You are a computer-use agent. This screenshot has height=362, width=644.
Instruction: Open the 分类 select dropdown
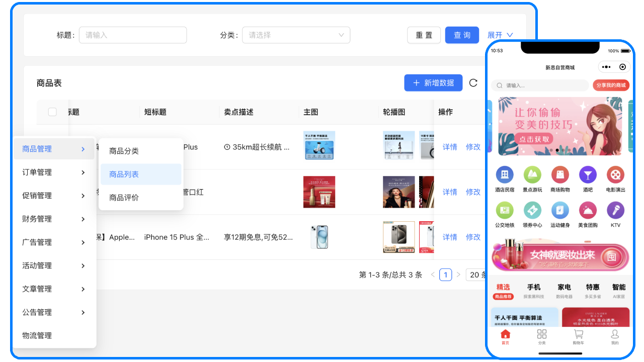[x=296, y=35]
